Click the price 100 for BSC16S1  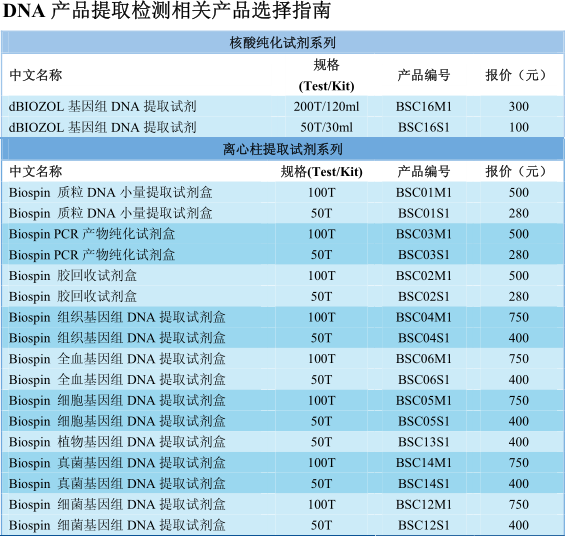tap(519, 127)
